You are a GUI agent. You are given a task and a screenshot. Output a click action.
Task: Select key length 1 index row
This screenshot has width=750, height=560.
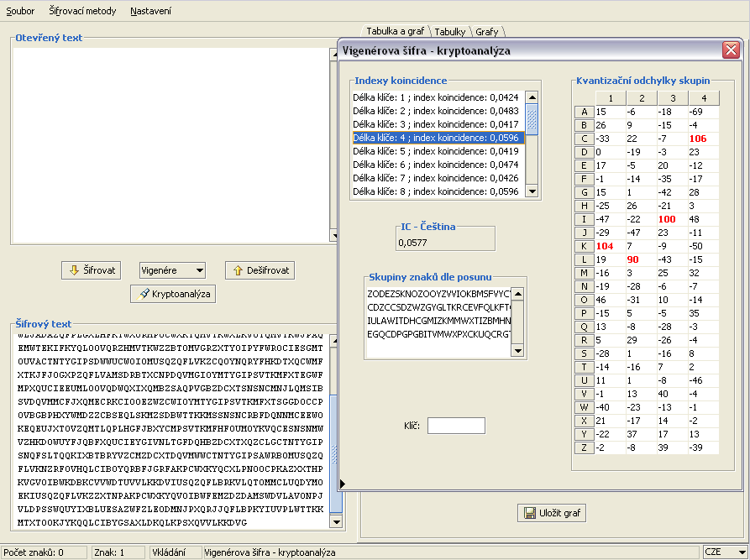click(x=438, y=97)
